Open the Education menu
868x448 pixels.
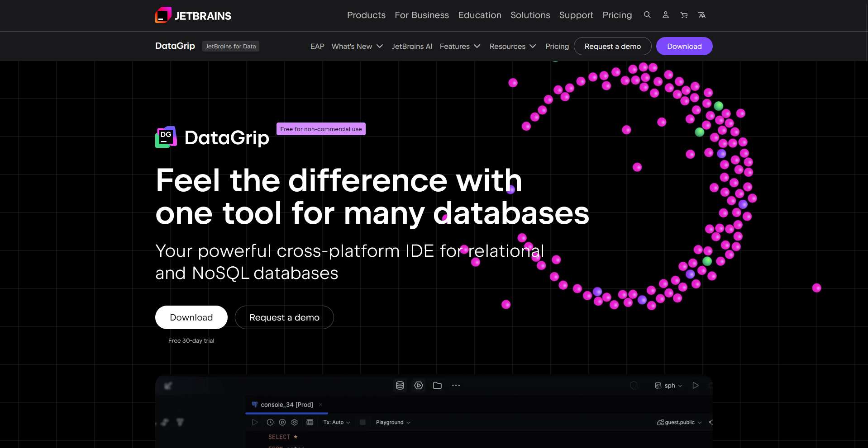(x=480, y=15)
